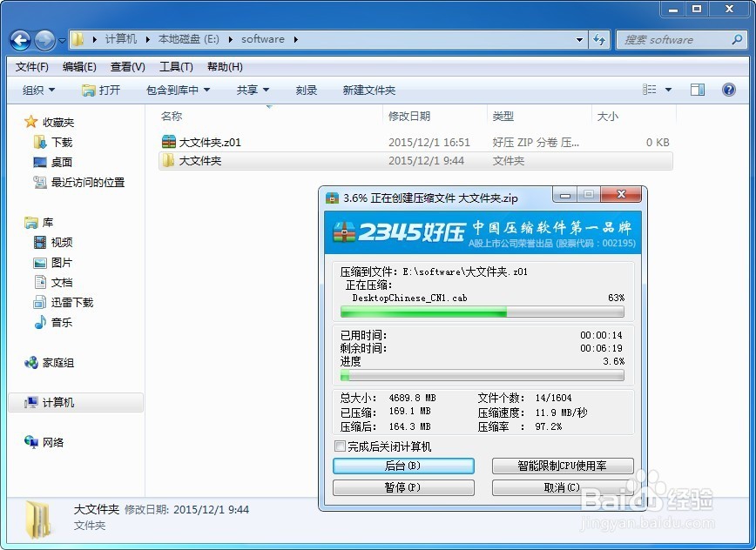Viewport: 756px width, 550px height.
Task: Open the 大文件夹 folder icon
Action: [x=167, y=161]
